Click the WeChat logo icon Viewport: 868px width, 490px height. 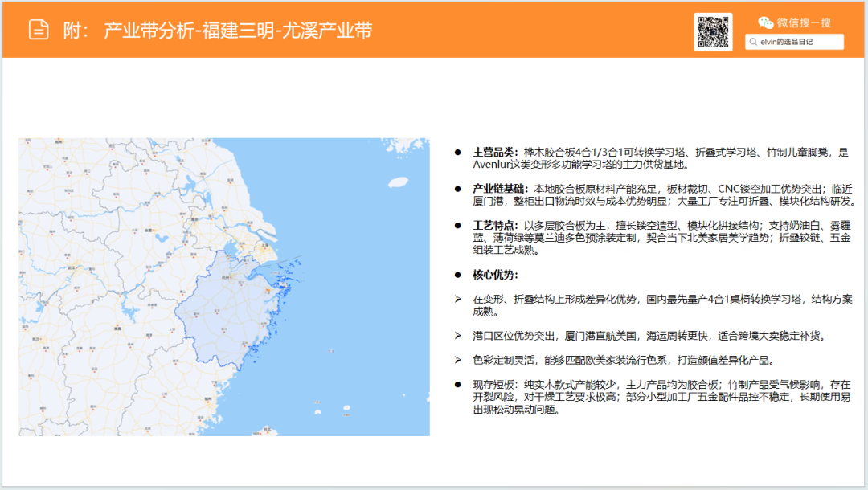(x=766, y=22)
